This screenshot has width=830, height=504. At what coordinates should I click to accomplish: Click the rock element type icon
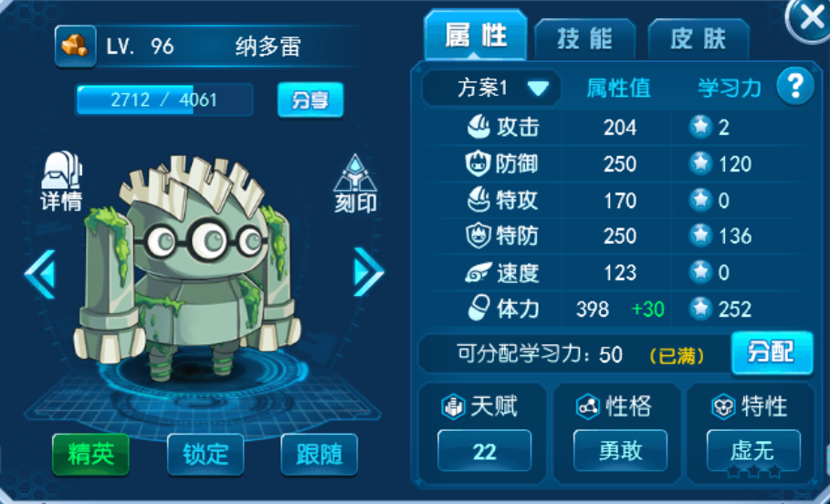(x=75, y=47)
